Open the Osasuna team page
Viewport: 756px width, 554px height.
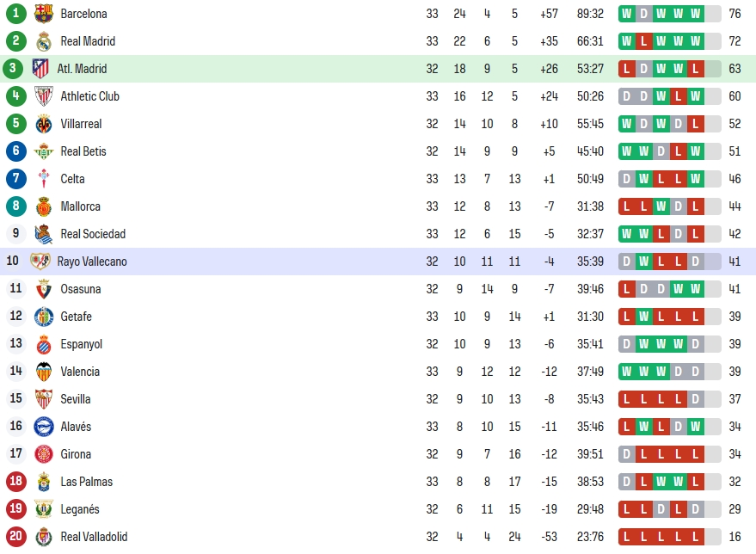coord(81,289)
